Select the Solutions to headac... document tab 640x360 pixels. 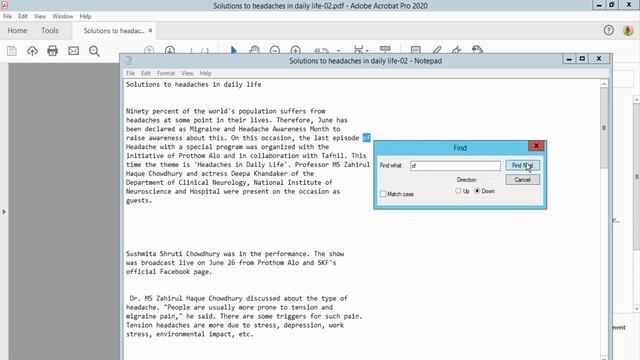[114, 31]
